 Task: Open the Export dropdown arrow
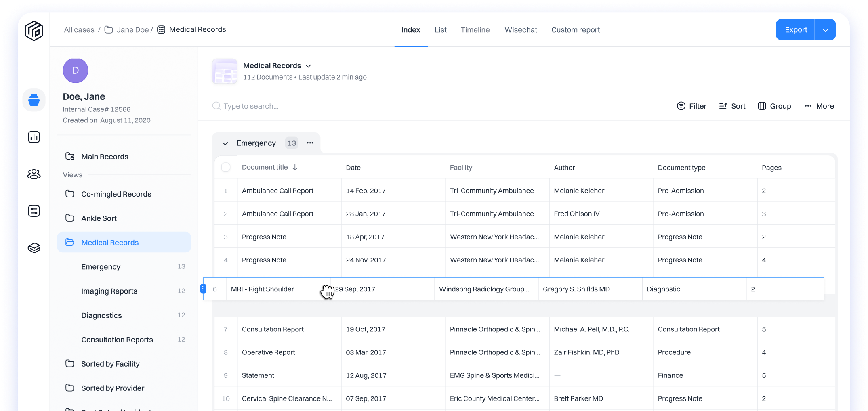[825, 30]
